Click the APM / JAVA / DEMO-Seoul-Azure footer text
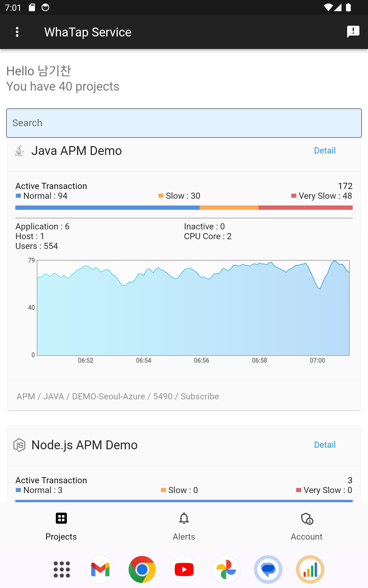 (118, 396)
